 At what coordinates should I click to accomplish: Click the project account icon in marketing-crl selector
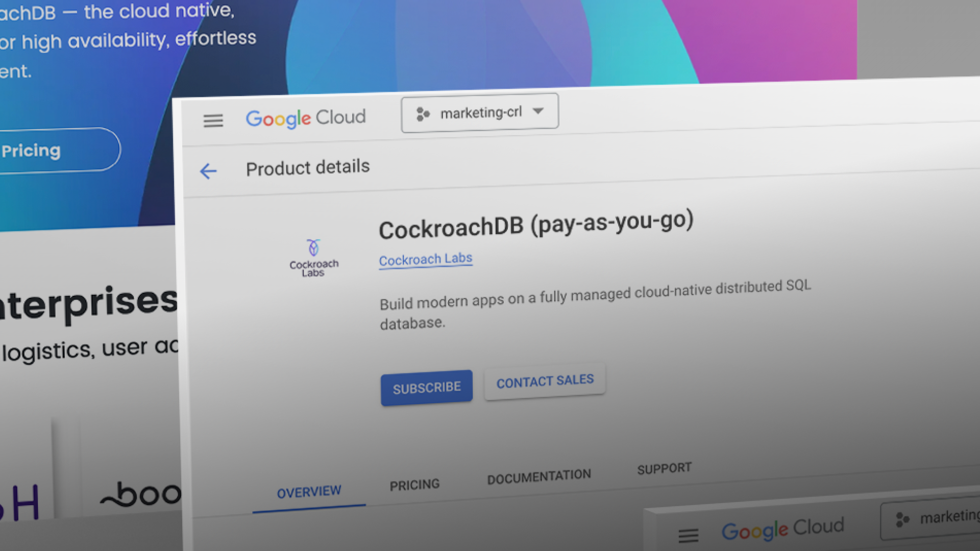422,114
